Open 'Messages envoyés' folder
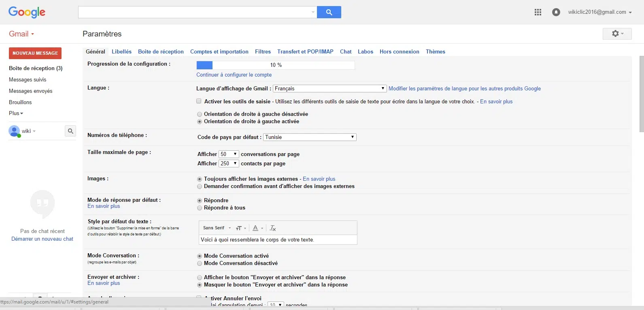Image resolution: width=644 pixels, height=310 pixels. [x=31, y=91]
